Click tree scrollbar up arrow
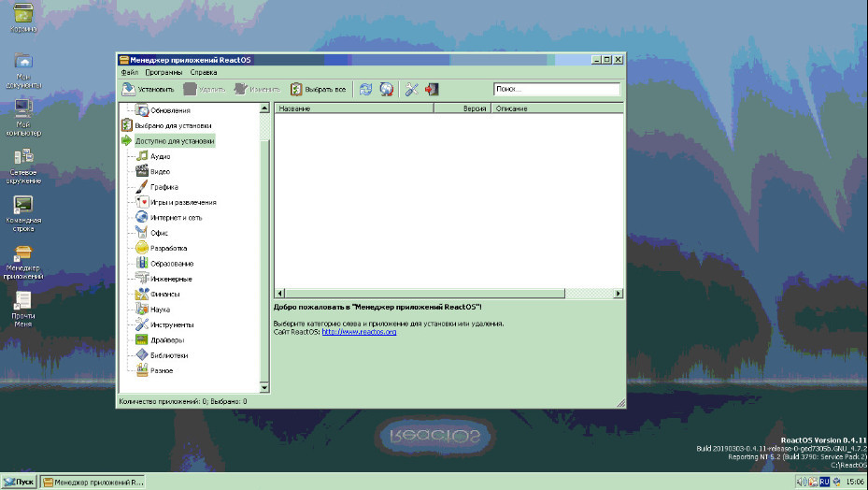This screenshot has height=490, width=868. click(x=264, y=108)
